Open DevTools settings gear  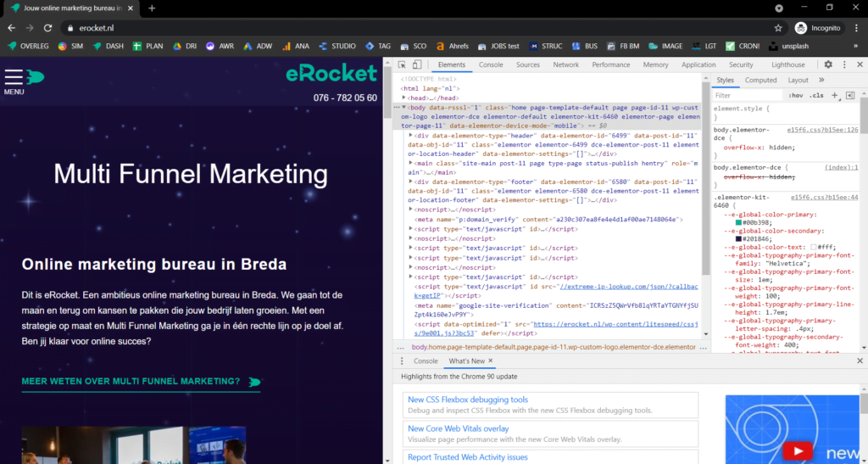[x=828, y=64]
